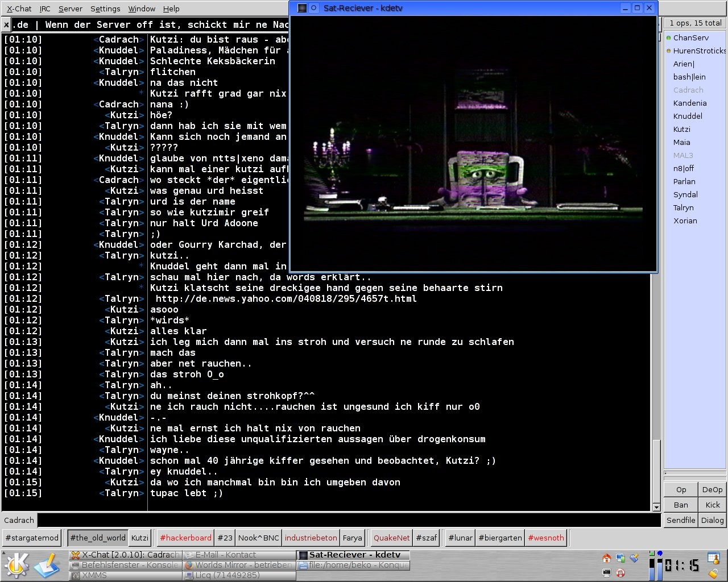Open the Window menu
This screenshot has height=582, width=728.
pos(142,9)
